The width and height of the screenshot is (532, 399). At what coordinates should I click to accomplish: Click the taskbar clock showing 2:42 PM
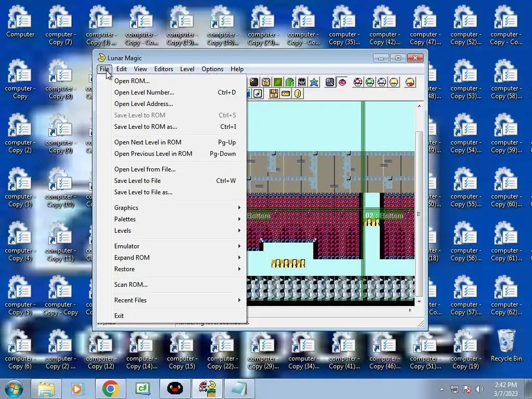(506, 389)
